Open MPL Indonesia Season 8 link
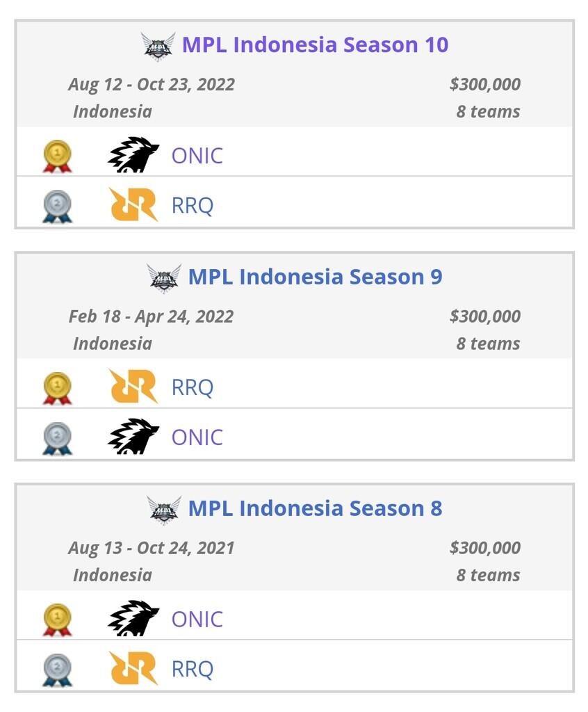 click(x=315, y=508)
